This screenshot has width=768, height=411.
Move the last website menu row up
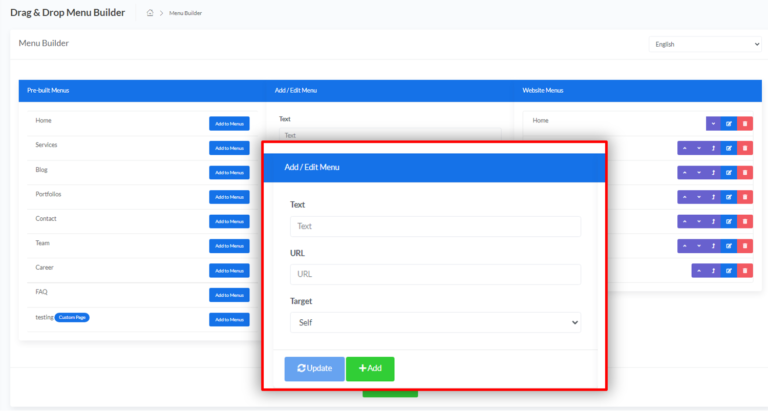pyautogui.click(x=699, y=270)
